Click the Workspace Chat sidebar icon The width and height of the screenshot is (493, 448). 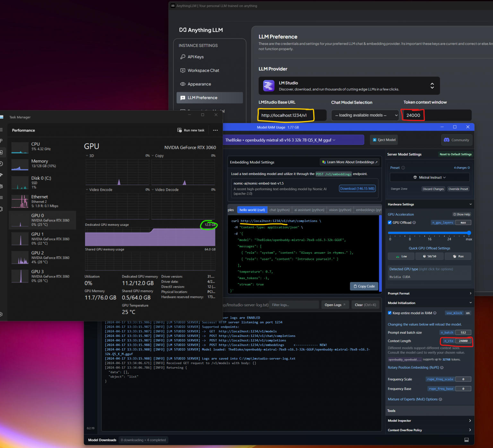pyautogui.click(x=183, y=71)
